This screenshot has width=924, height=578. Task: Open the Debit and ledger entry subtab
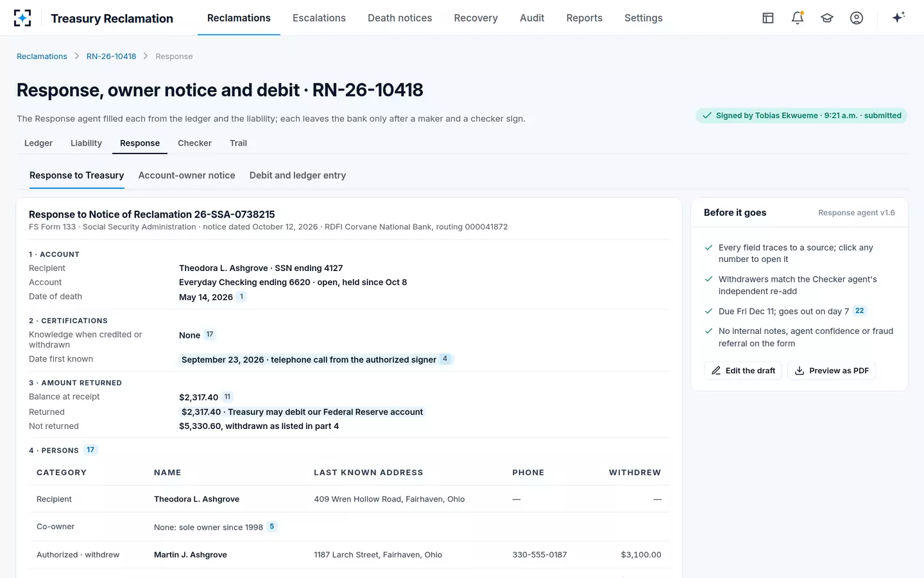click(298, 175)
